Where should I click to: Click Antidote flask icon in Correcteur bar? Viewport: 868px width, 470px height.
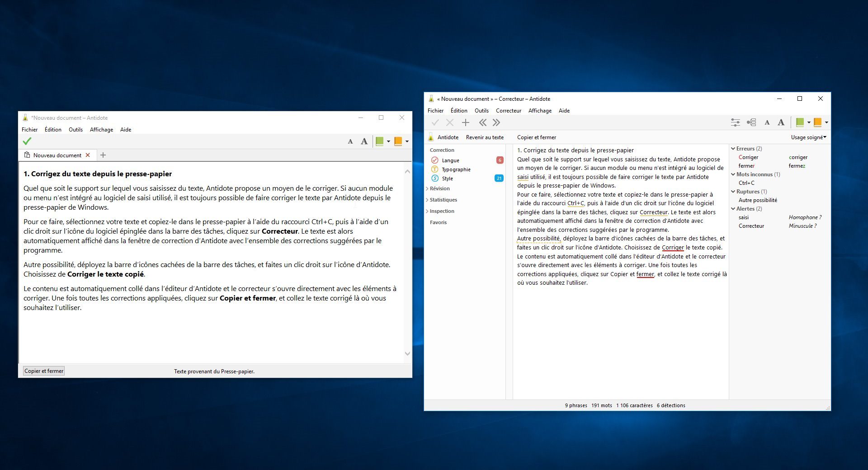431,137
